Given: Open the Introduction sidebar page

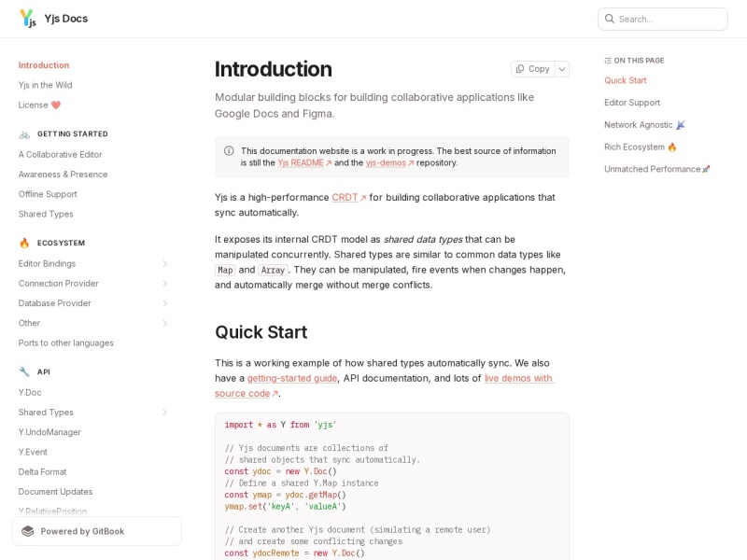Looking at the screenshot, I should (x=44, y=65).
